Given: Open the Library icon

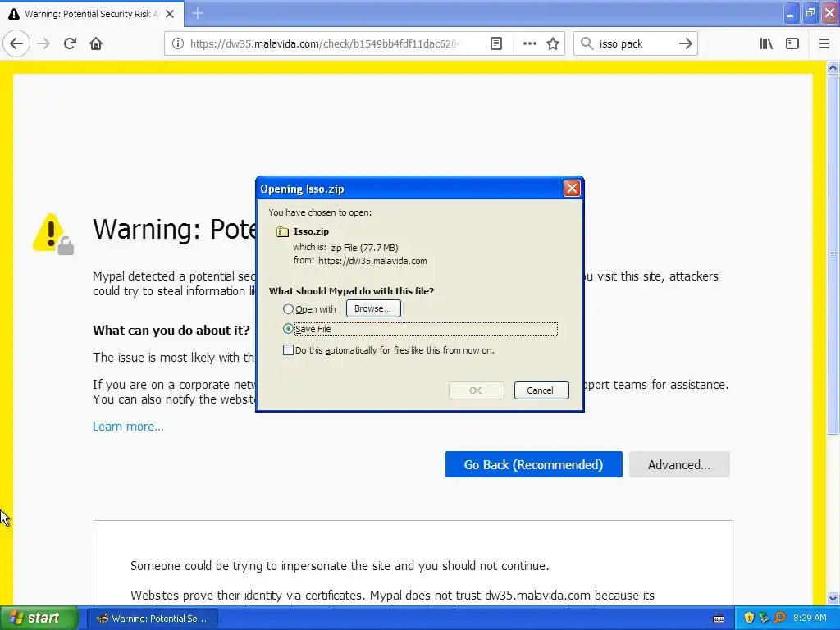Looking at the screenshot, I should click(766, 43).
